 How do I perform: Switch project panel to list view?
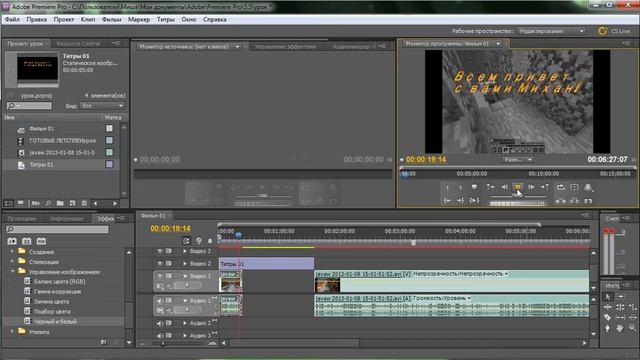[x=9, y=203]
